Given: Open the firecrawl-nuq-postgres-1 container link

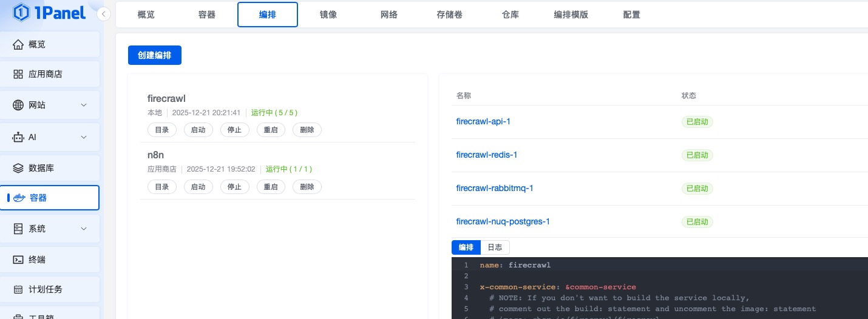Looking at the screenshot, I should tap(503, 221).
